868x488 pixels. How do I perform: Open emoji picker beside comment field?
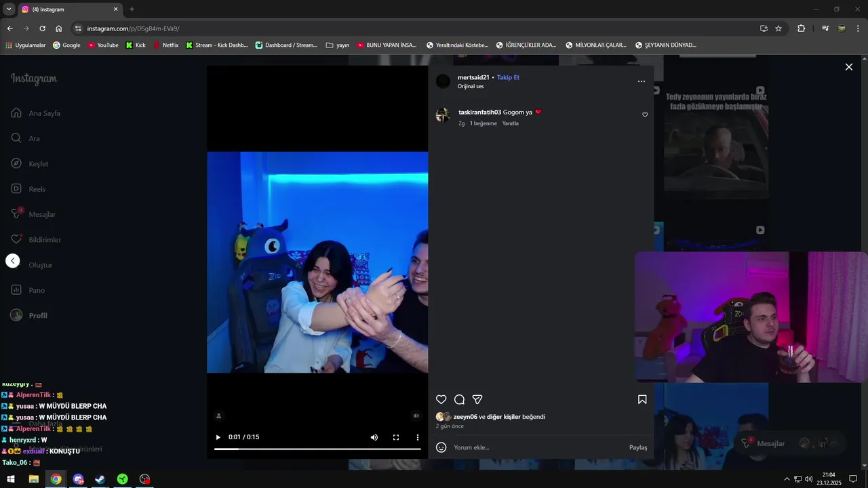pos(441,447)
